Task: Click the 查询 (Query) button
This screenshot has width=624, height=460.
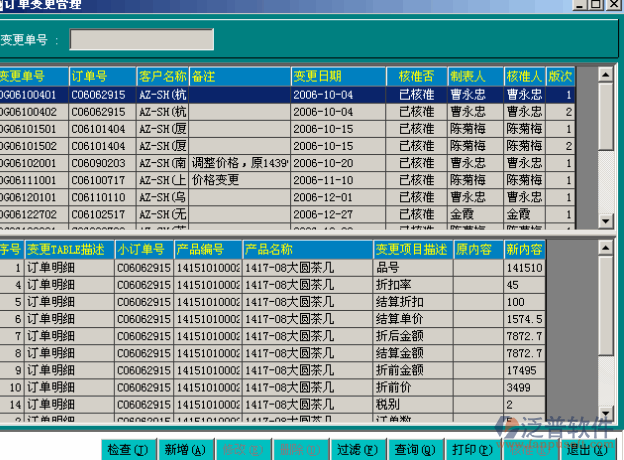Action: pos(413,450)
